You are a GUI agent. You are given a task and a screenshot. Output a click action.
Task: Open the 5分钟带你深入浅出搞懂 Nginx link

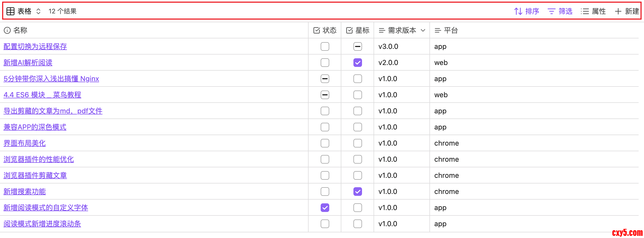point(51,79)
